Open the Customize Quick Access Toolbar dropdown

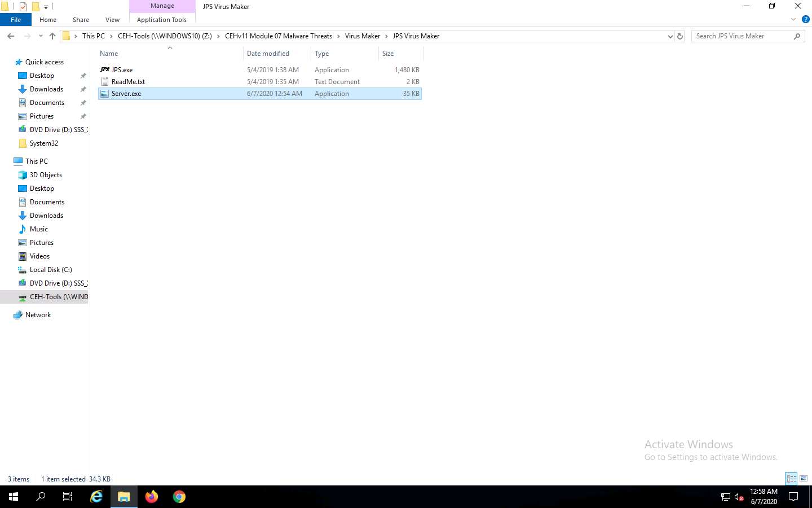(46, 7)
